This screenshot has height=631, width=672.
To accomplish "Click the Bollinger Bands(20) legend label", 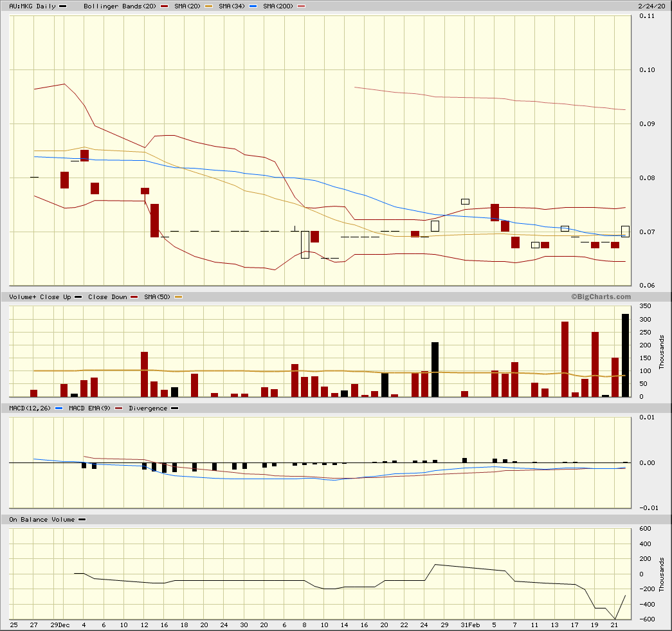I will (x=120, y=6).
